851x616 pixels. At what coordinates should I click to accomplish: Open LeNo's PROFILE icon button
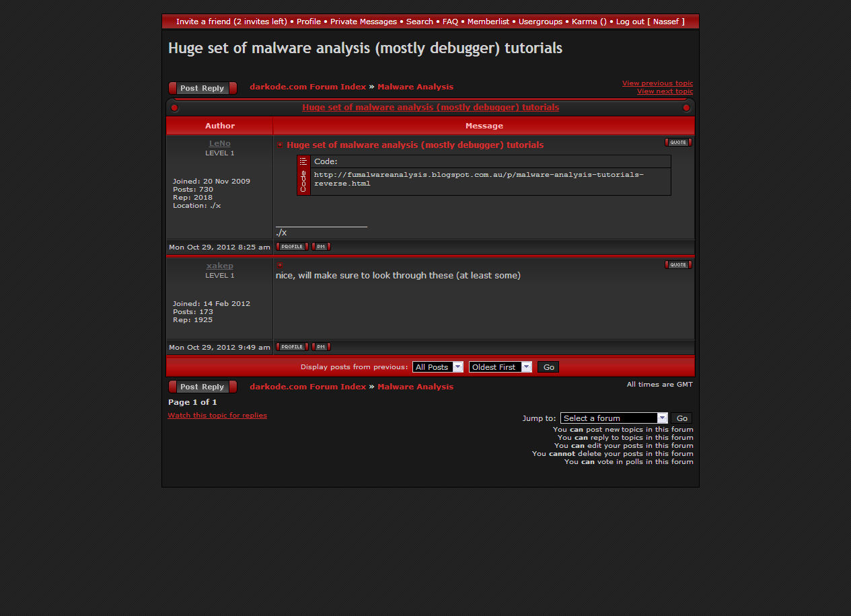tap(292, 247)
